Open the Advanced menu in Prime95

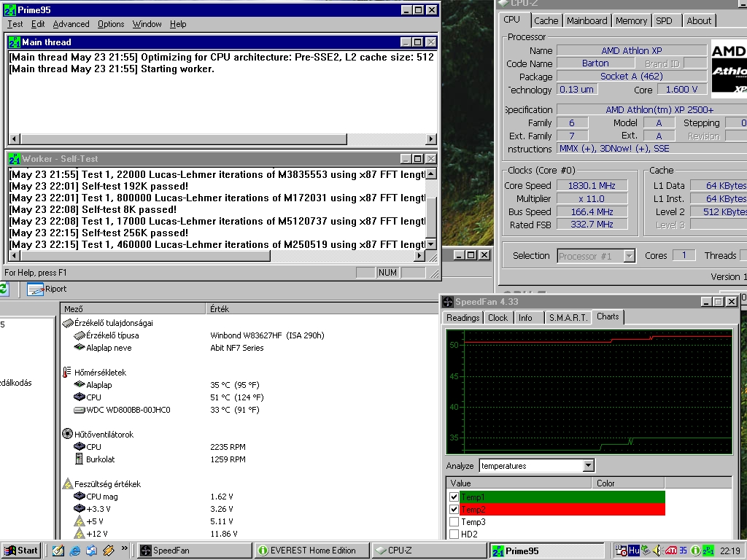coord(71,24)
